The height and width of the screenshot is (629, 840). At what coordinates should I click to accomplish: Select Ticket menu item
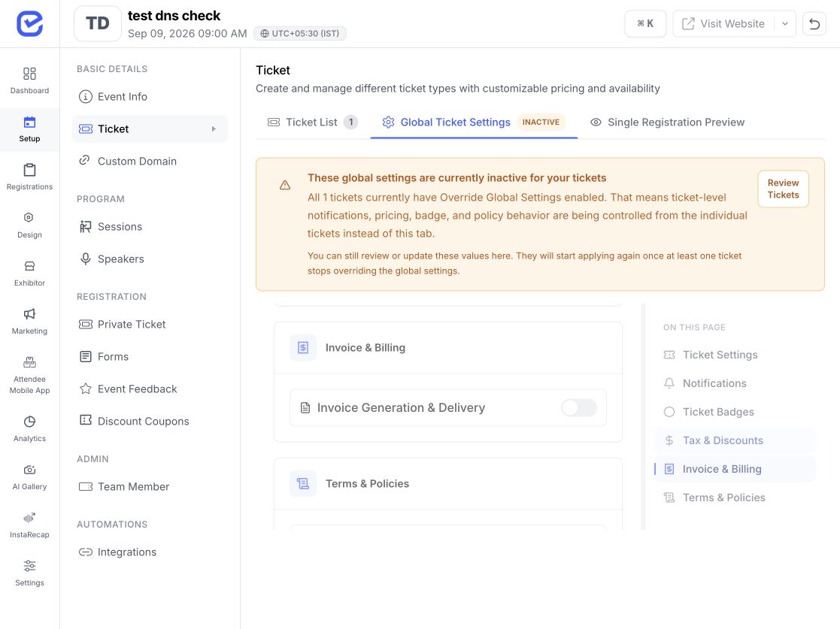150,129
